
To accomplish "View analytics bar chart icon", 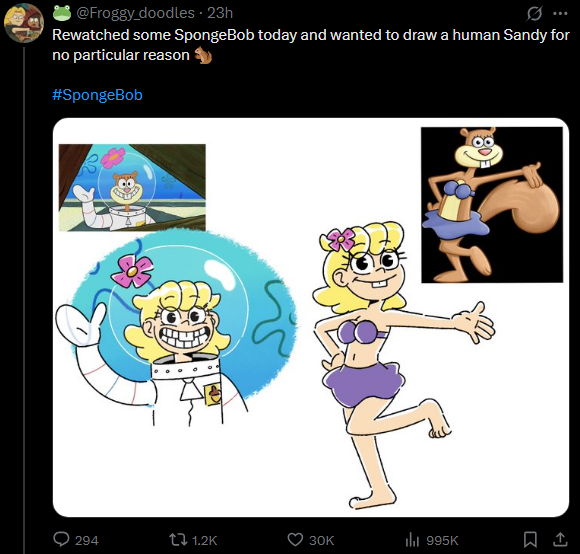I will [412, 540].
